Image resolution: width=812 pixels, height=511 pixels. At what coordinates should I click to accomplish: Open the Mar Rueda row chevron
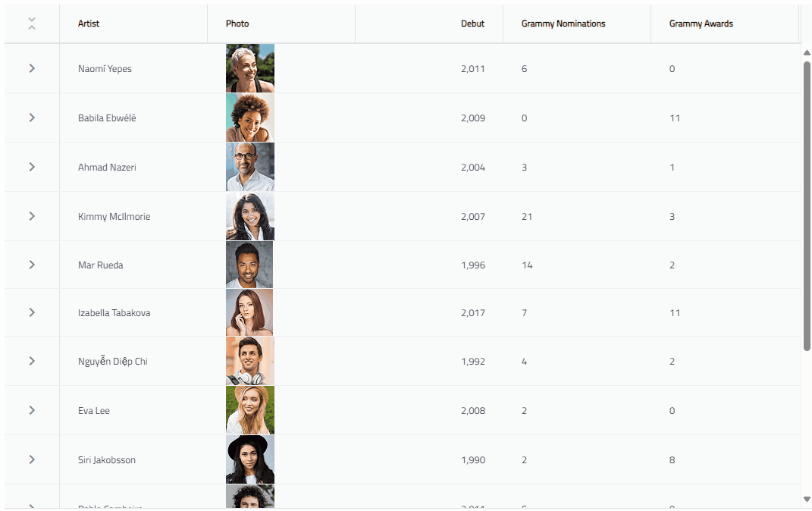[x=32, y=265]
